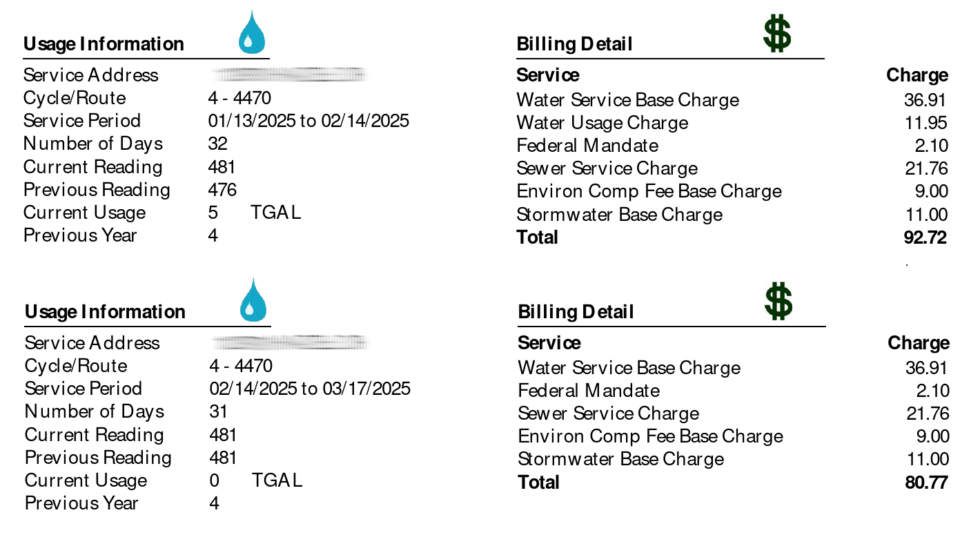
Task: Click service period 02/14/2025 to 03/17/2025
Action: [x=309, y=389]
